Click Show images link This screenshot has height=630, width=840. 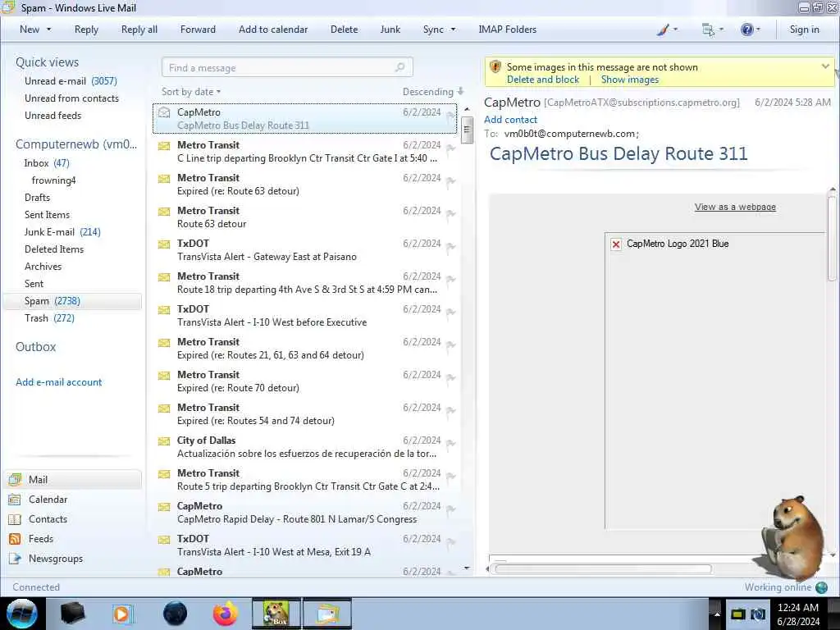click(630, 80)
